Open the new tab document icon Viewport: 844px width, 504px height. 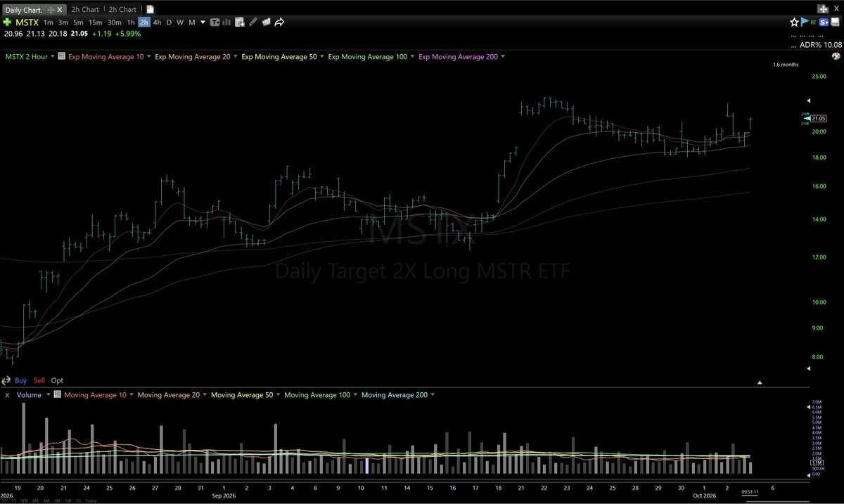[150, 10]
